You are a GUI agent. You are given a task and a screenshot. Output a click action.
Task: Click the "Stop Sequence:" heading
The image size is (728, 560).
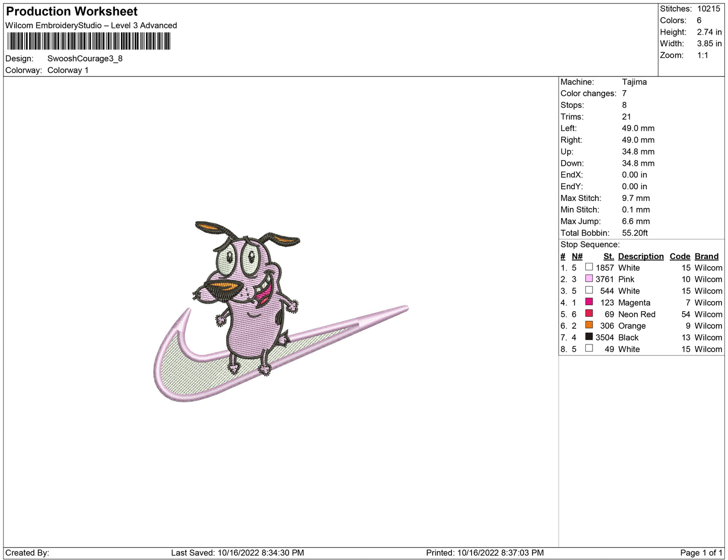click(590, 244)
